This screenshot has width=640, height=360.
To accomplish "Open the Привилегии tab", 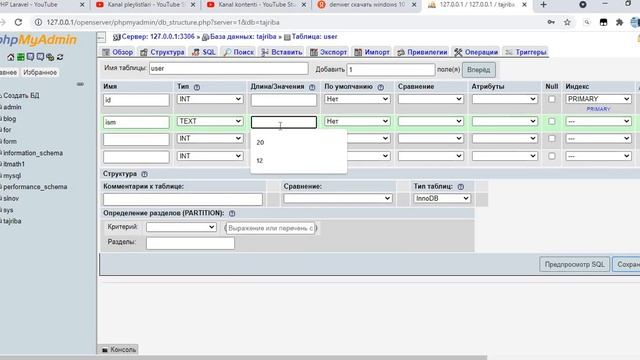I will coord(422,52).
